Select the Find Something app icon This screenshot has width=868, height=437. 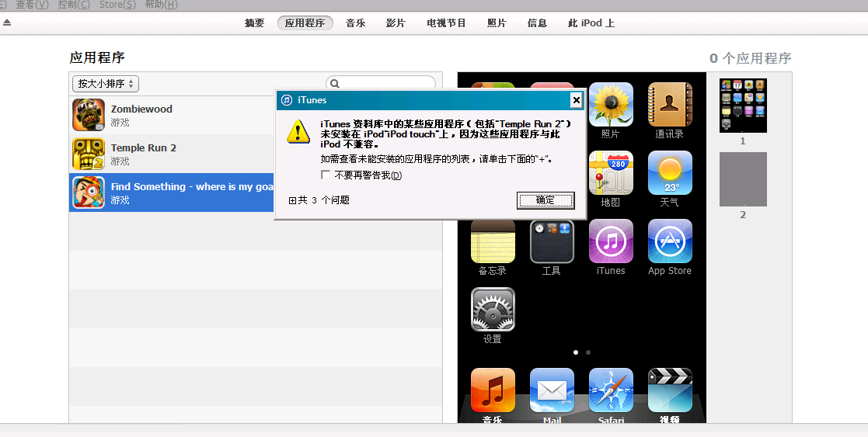89,192
